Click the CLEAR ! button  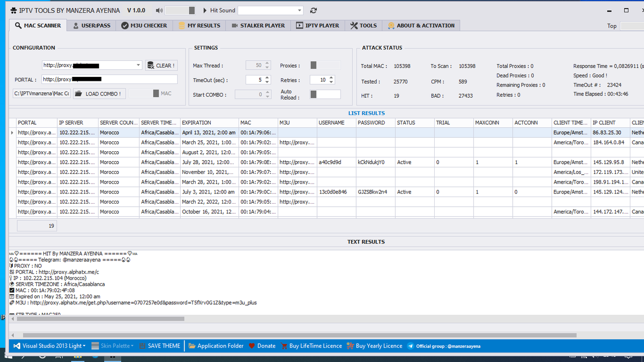pyautogui.click(x=161, y=65)
